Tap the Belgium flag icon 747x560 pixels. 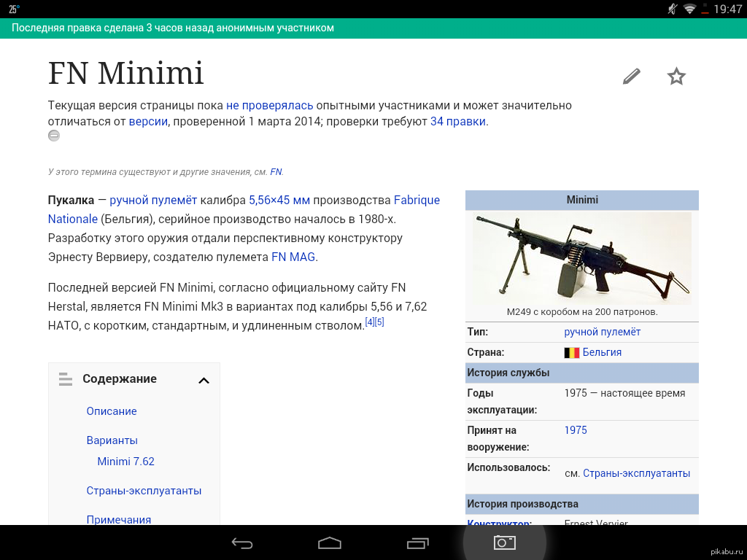[572, 352]
